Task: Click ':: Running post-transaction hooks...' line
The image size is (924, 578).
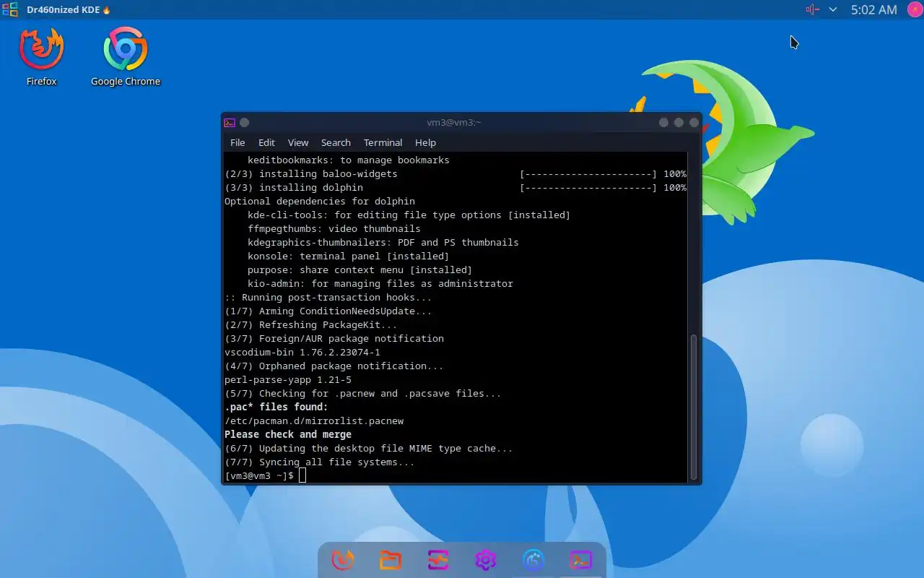Action: pyautogui.click(x=328, y=297)
